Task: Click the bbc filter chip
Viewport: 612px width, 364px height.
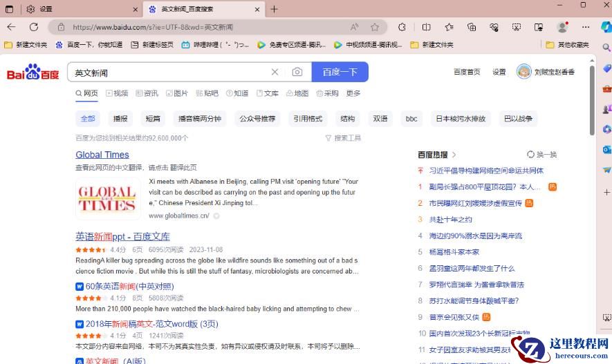Action: (411, 119)
